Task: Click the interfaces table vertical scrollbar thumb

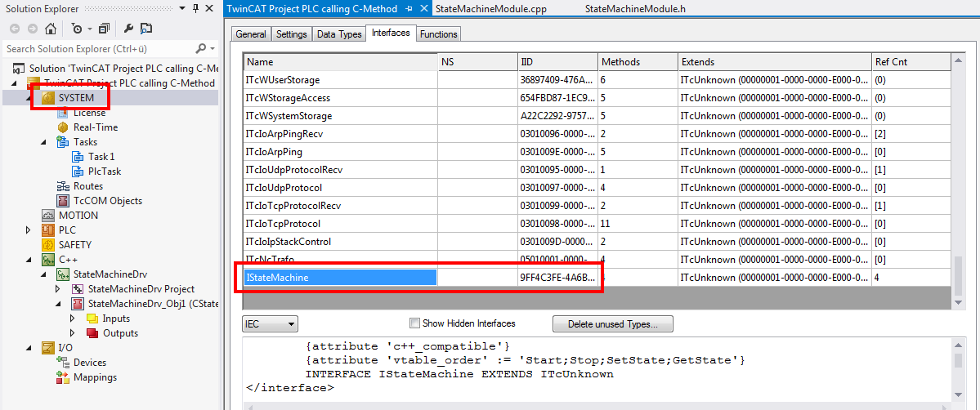Action: point(958,277)
